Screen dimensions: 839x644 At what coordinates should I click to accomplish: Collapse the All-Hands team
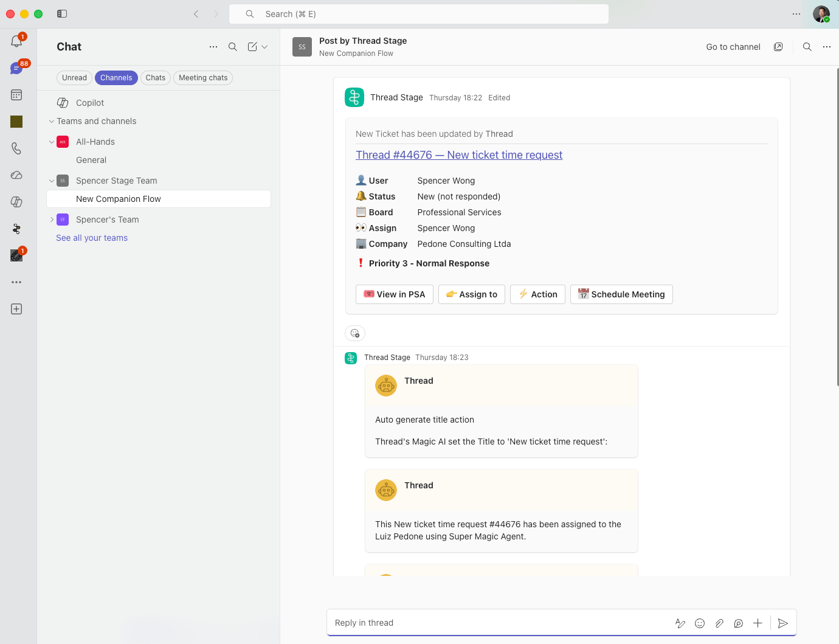(52, 142)
